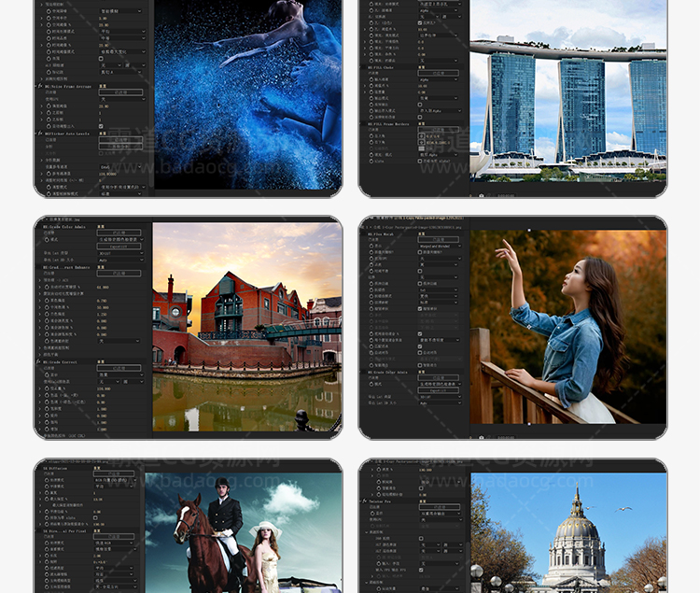Click Reset beside RE:Flex Morph
This screenshot has height=593, width=700.
coord(422,233)
